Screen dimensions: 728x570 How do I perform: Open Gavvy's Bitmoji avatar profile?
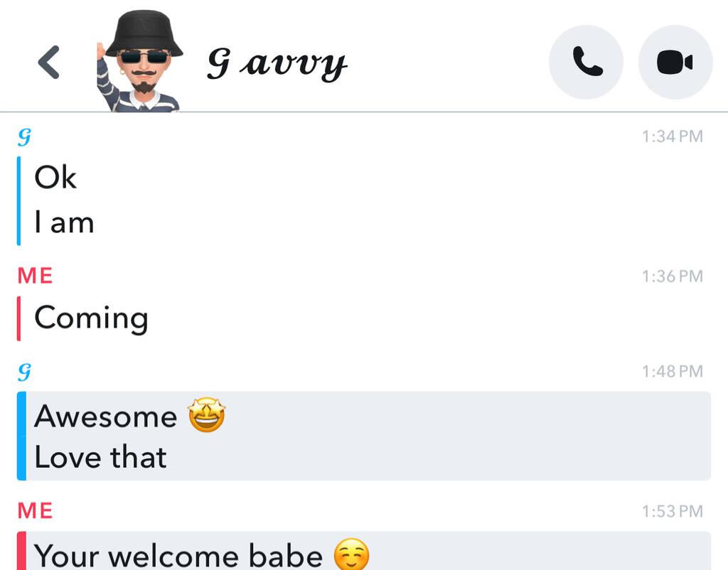click(139, 61)
